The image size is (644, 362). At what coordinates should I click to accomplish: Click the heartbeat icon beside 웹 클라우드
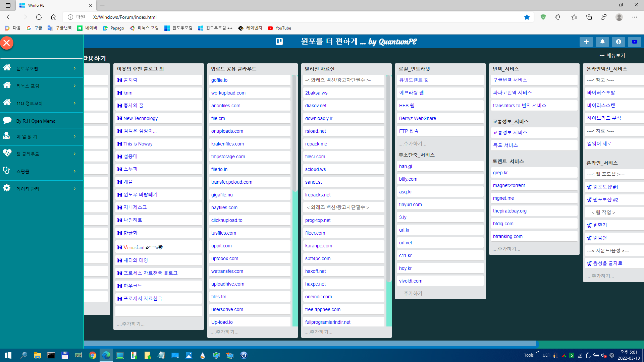click(7, 153)
